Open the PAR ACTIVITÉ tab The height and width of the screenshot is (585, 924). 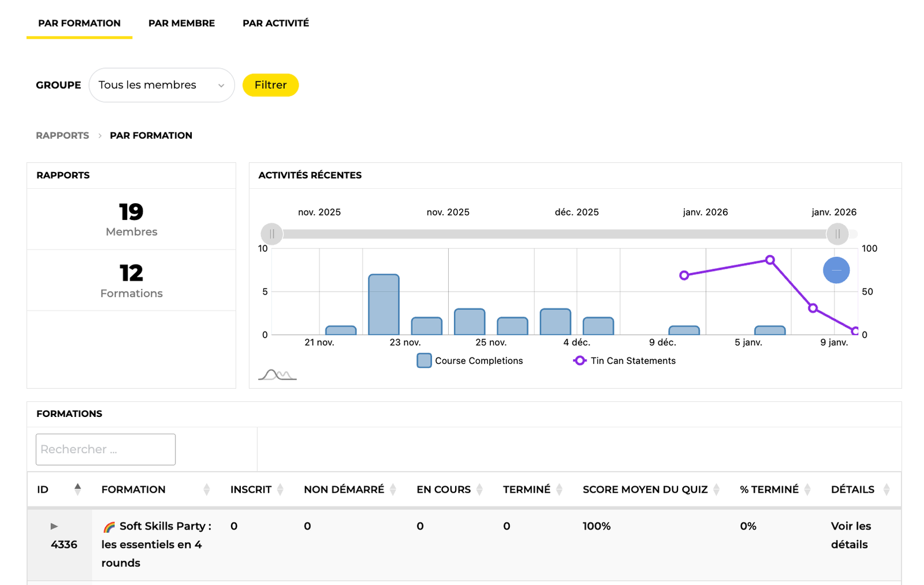(x=276, y=23)
